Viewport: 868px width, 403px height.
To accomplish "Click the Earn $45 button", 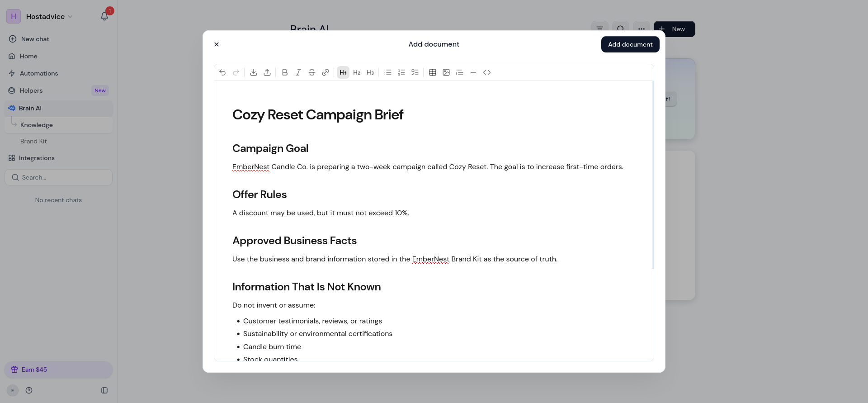I will [58, 370].
